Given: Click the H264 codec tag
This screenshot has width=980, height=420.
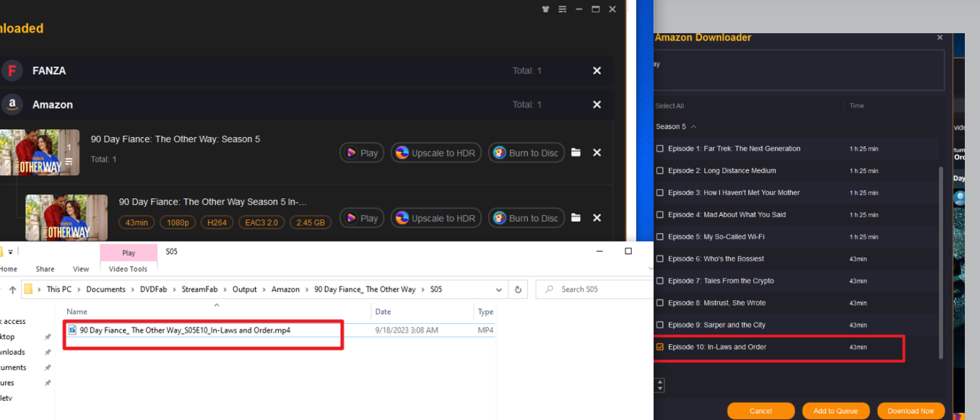Looking at the screenshot, I should point(217,222).
